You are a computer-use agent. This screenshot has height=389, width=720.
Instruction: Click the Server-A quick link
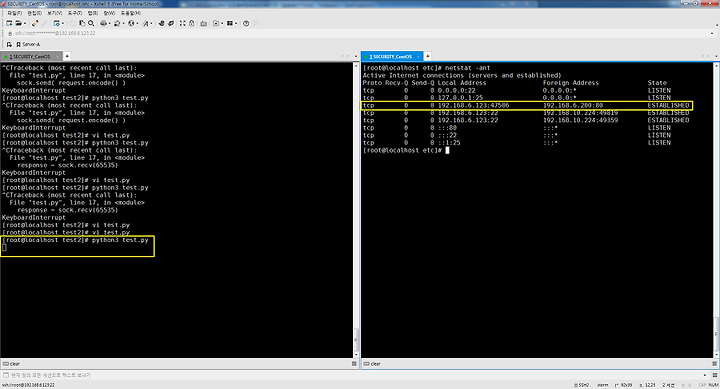[28, 45]
